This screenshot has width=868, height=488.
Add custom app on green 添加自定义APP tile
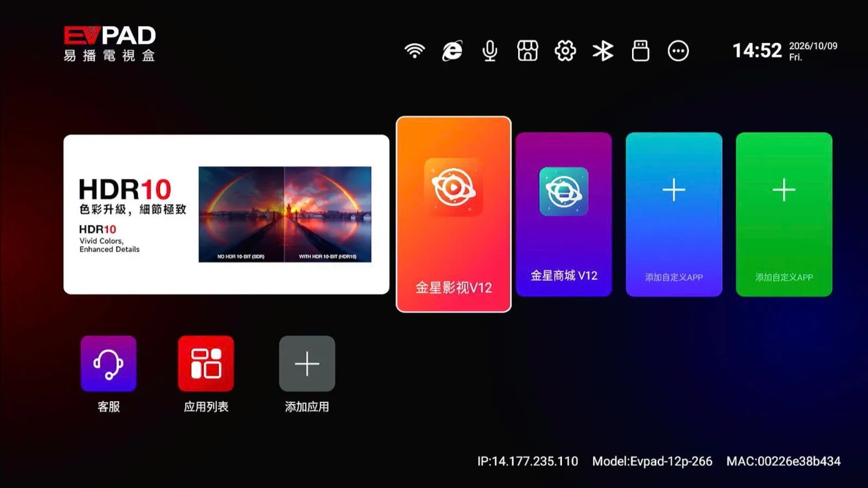784,214
